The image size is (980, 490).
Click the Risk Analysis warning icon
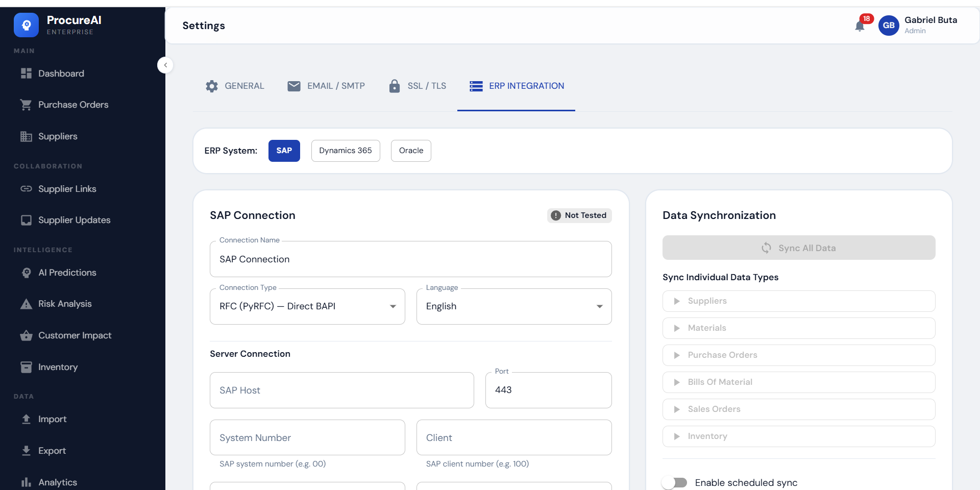[26, 304]
